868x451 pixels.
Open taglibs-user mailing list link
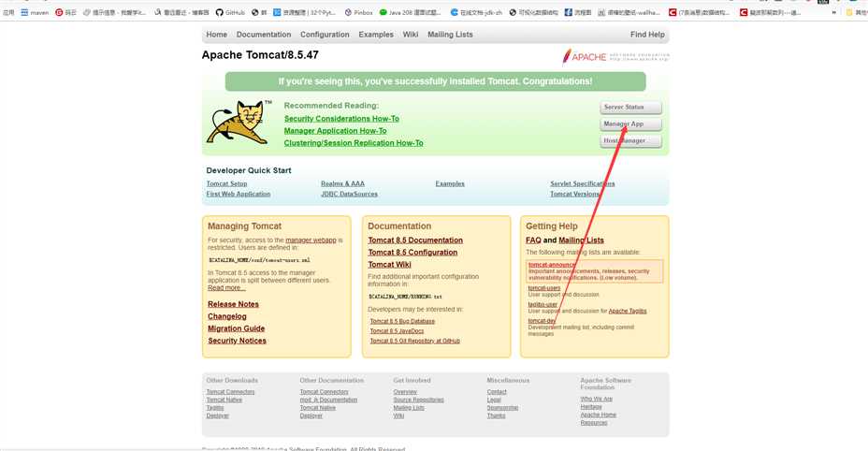pyautogui.click(x=542, y=304)
